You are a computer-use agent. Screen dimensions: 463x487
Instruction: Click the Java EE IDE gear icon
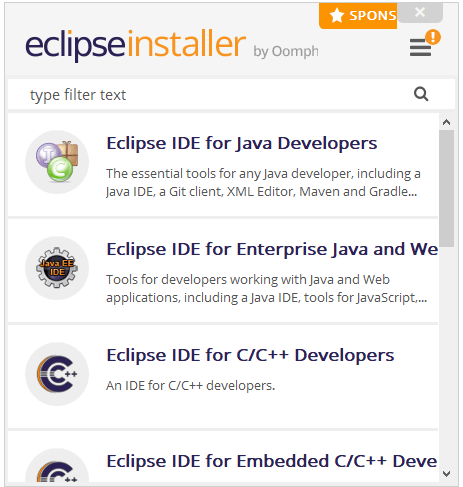click(x=57, y=268)
